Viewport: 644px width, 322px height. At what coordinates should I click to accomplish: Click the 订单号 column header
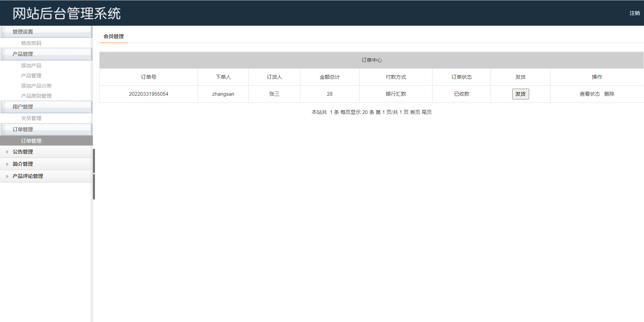click(149, 77)
